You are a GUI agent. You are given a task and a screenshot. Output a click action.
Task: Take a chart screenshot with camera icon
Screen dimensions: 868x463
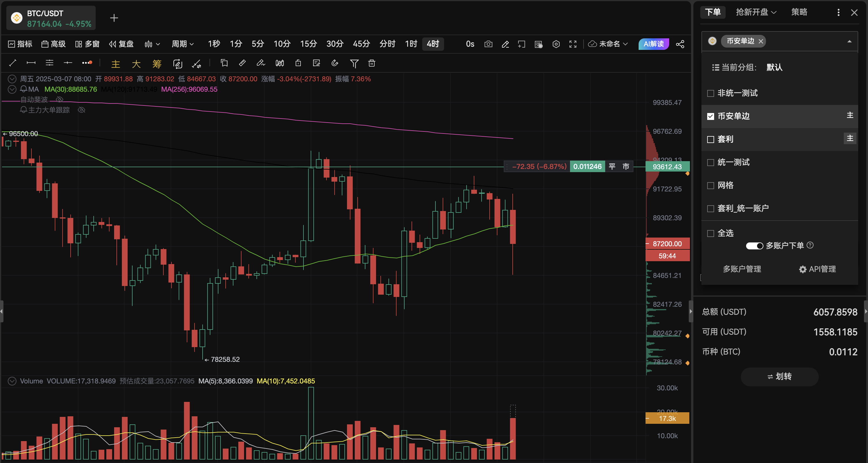pos(488,44)
